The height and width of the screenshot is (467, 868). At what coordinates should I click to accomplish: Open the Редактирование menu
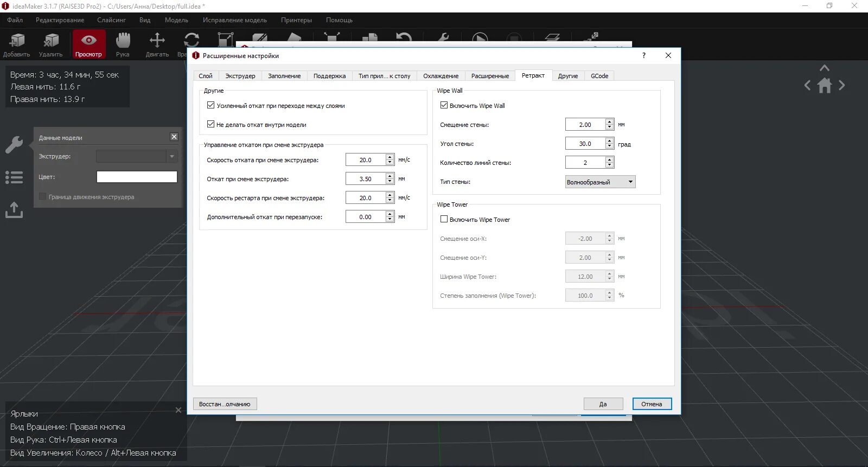[x=60, y=20]
